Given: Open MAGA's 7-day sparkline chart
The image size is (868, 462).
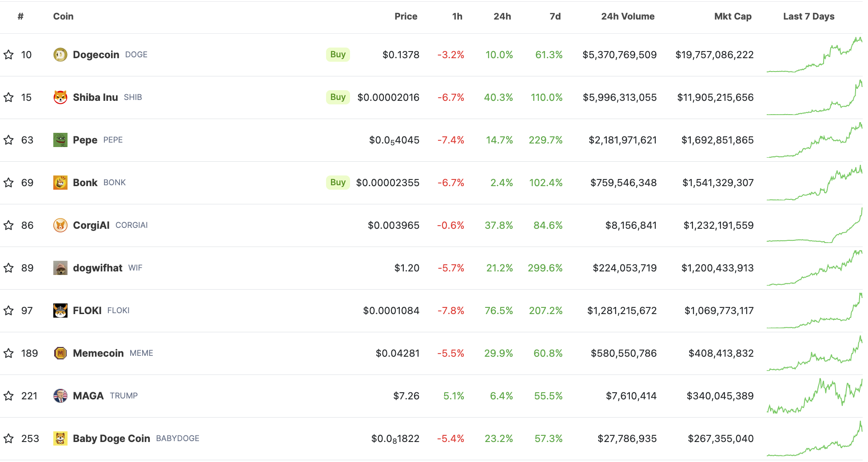Looking at the screenshot, I should [x=814, y=396].
